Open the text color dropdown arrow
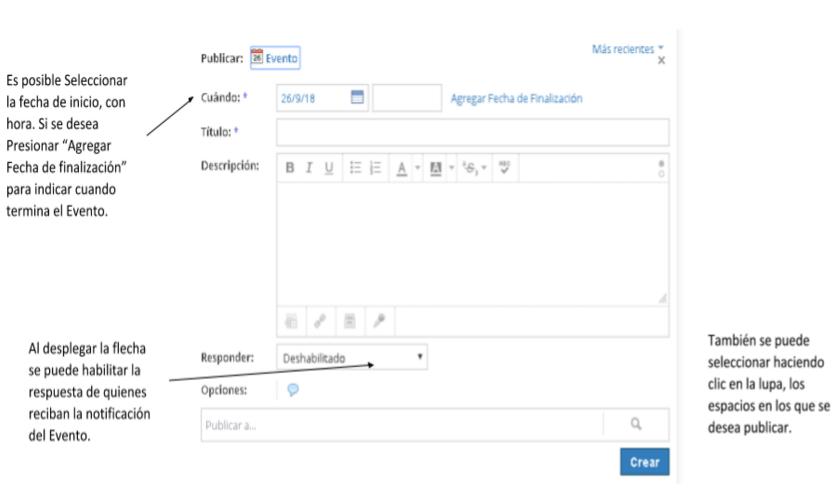The width and height of the screenshot is (836, 490). [x=416, y=169]
